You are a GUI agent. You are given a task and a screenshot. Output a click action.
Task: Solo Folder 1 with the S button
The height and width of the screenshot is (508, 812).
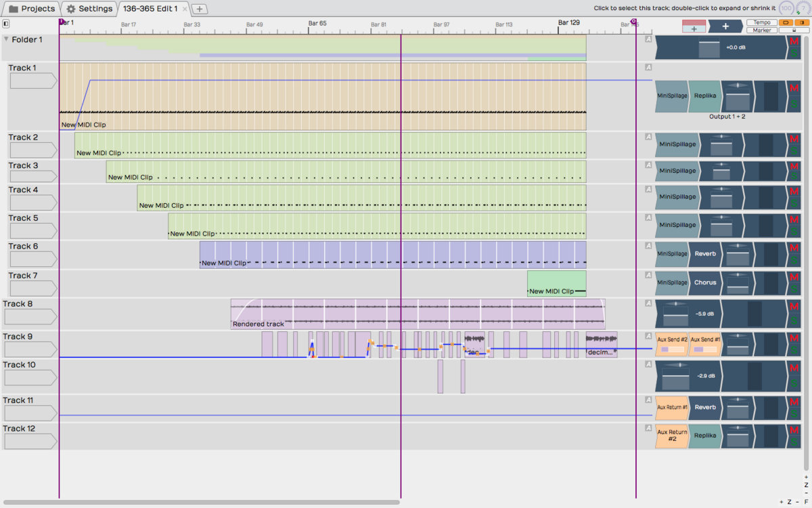point(794,54)
